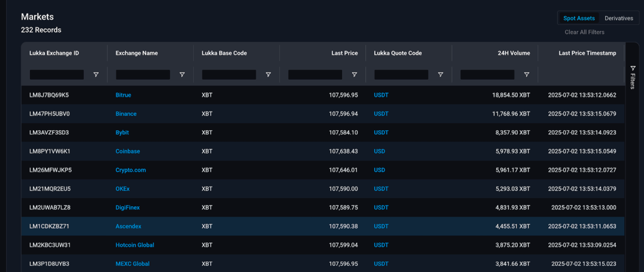
Task: Sort by the 24H Volume column header
Action: click(x=514, y=53)
